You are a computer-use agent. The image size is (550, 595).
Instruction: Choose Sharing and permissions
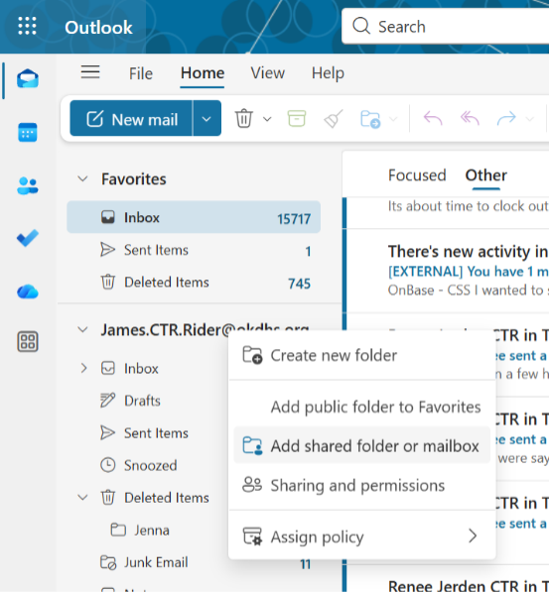click(x=362, y=485)
